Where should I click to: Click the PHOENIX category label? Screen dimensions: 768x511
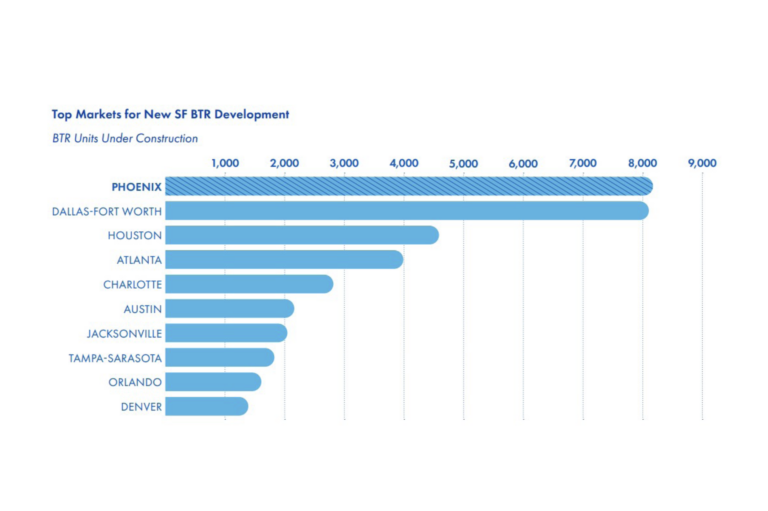point(136,187)
